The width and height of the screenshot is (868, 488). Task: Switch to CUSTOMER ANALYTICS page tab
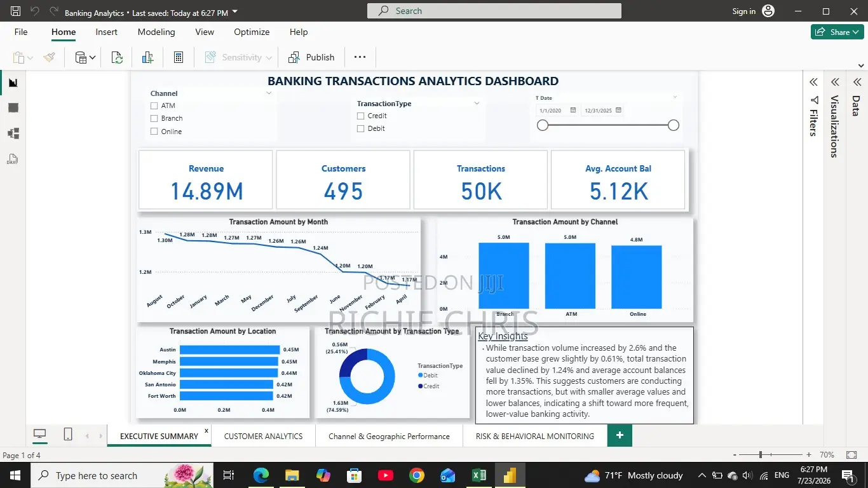point(263,436)
